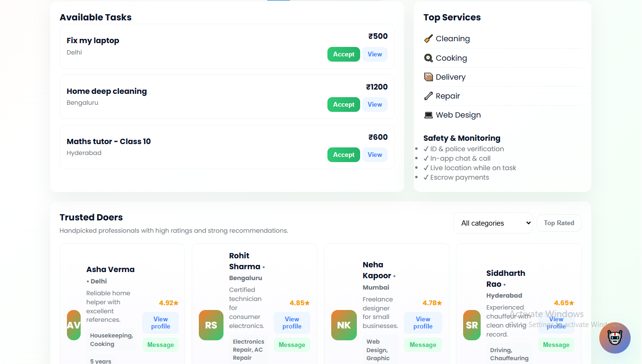This screenshot has height=364, width=642.
Task: View Neha Kapoor's profile
Action: tap(422, 323)
